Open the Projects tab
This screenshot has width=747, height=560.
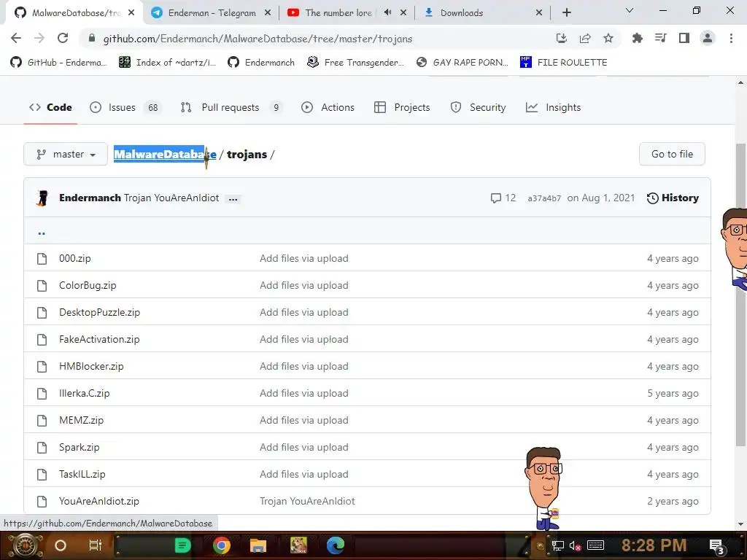(x=402, y=107)
